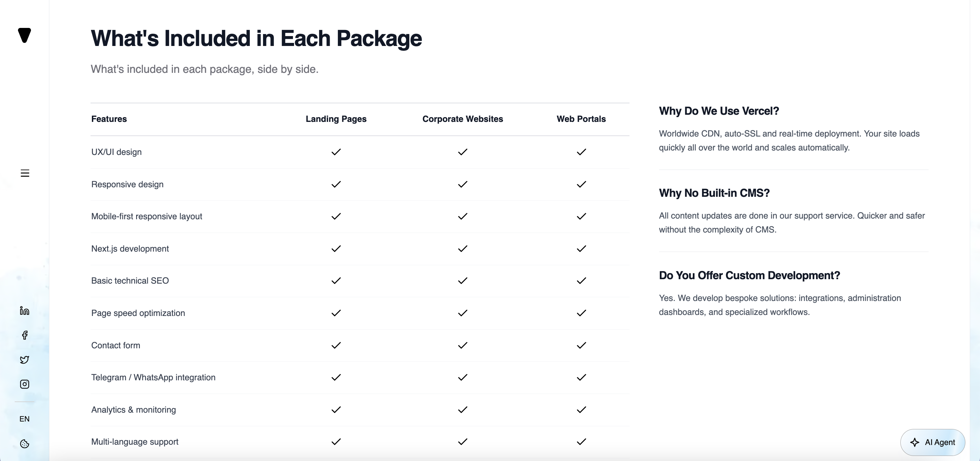The image size is (980, 461).
Task: Click Multi-language support checkmark under Web Portals
Action: pos(581,442)
